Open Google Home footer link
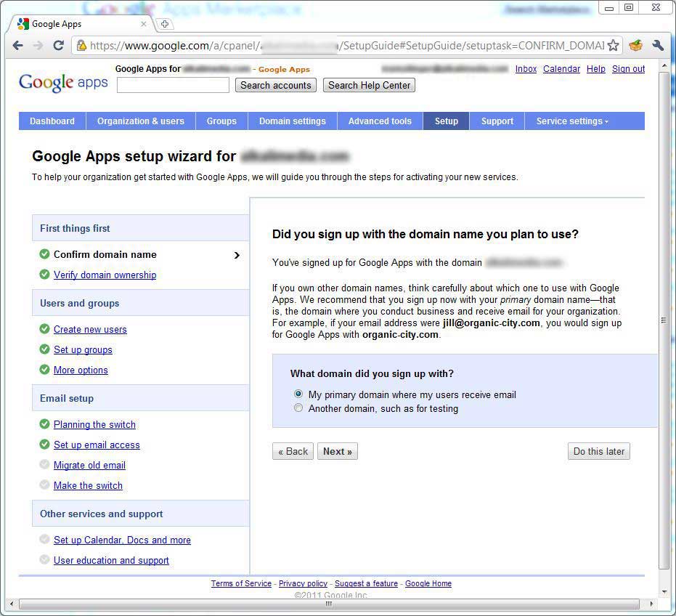The image size is (676, 616). [428, 583]
